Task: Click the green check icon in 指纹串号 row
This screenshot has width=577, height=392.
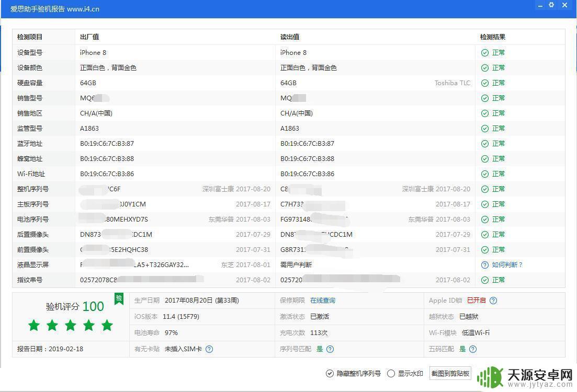Action: coord(484,280)
